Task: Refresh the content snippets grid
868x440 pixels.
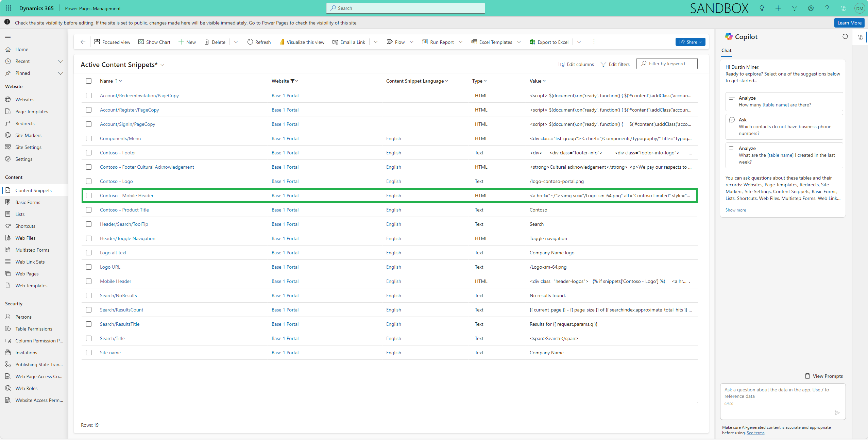Action: coord(259,42)
